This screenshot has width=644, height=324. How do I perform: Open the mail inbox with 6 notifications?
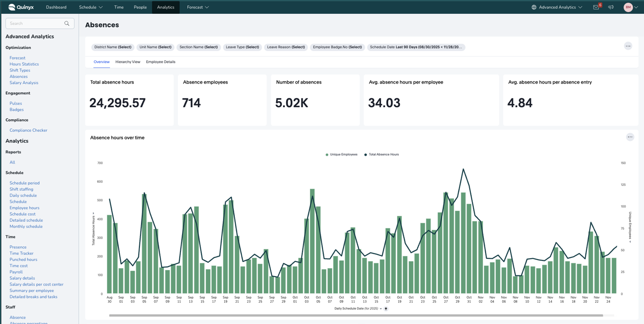596,7
